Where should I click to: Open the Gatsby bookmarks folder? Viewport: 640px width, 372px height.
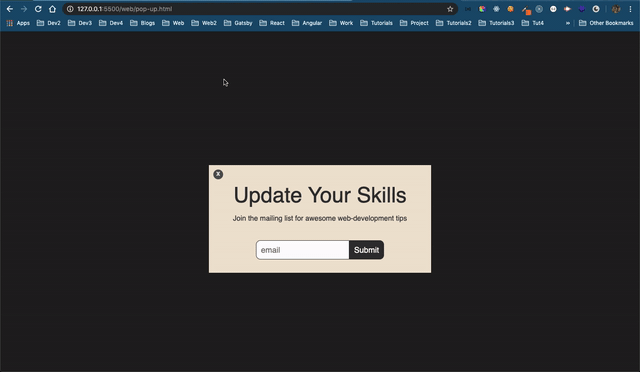coord(238,23)
